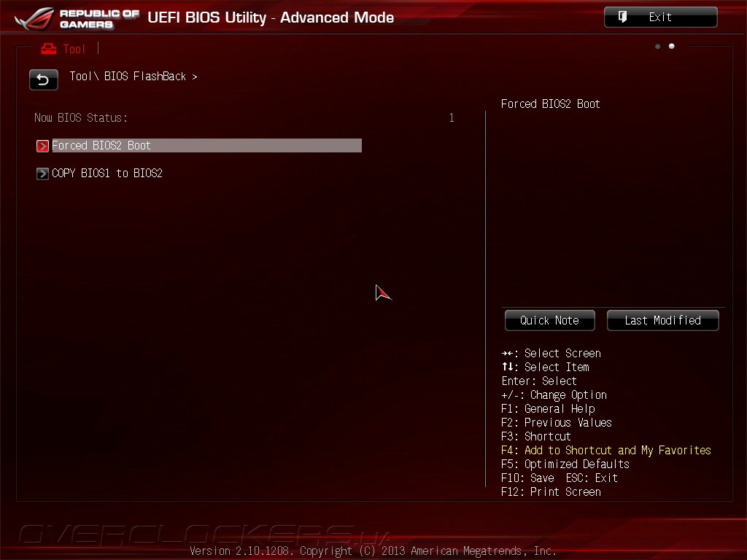Click the Forced BIOS2 Boot help description heading
747x560 pixels.
551,104
